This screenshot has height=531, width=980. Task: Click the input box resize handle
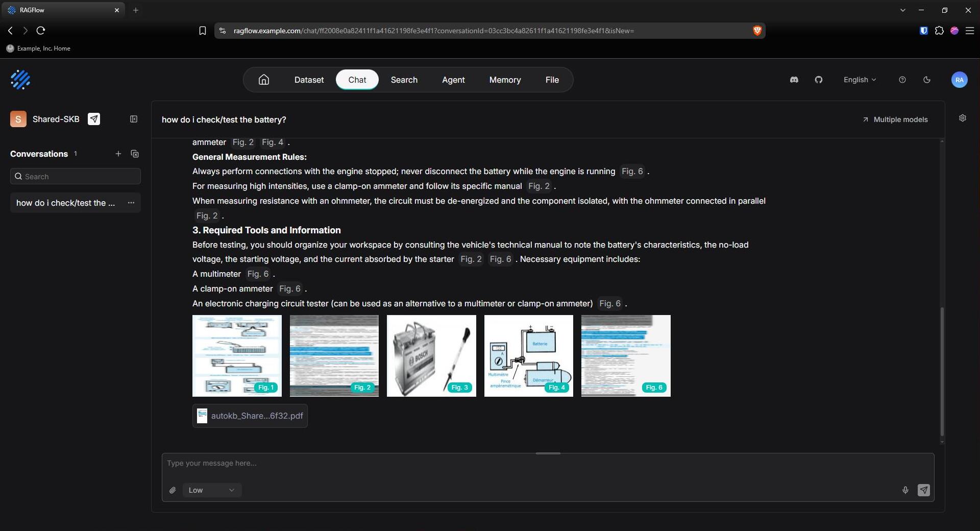click(x=548, y=453)
